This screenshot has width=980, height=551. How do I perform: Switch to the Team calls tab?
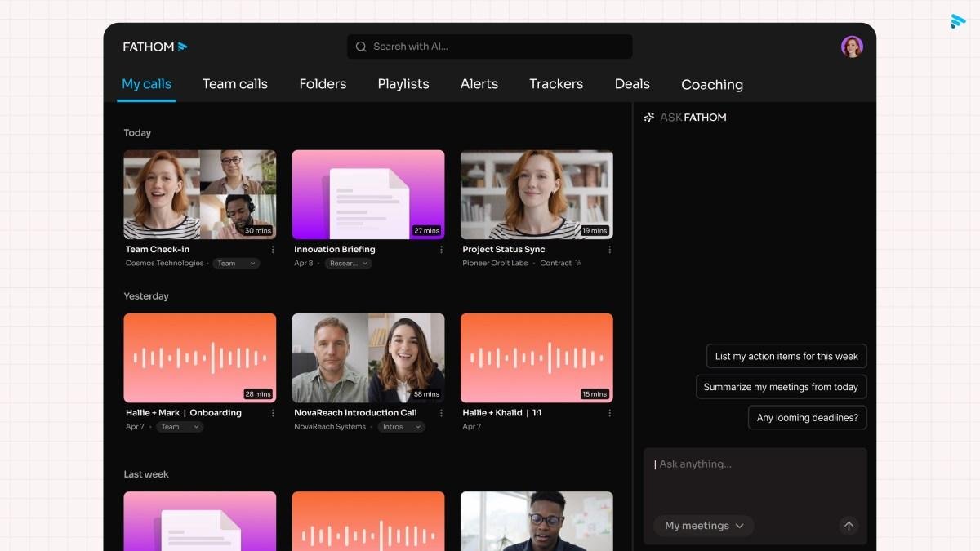(234, 83)
